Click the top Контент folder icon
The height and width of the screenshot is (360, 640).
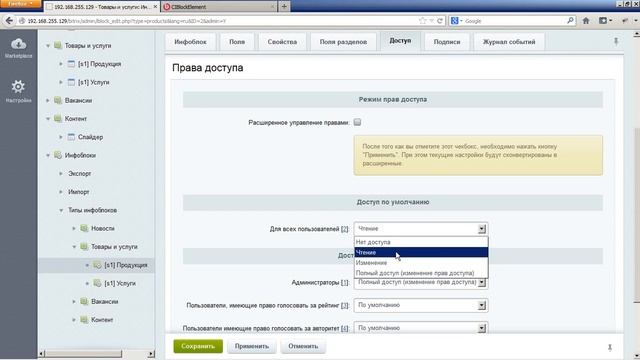pyautogui.click(x=58, y=118)
